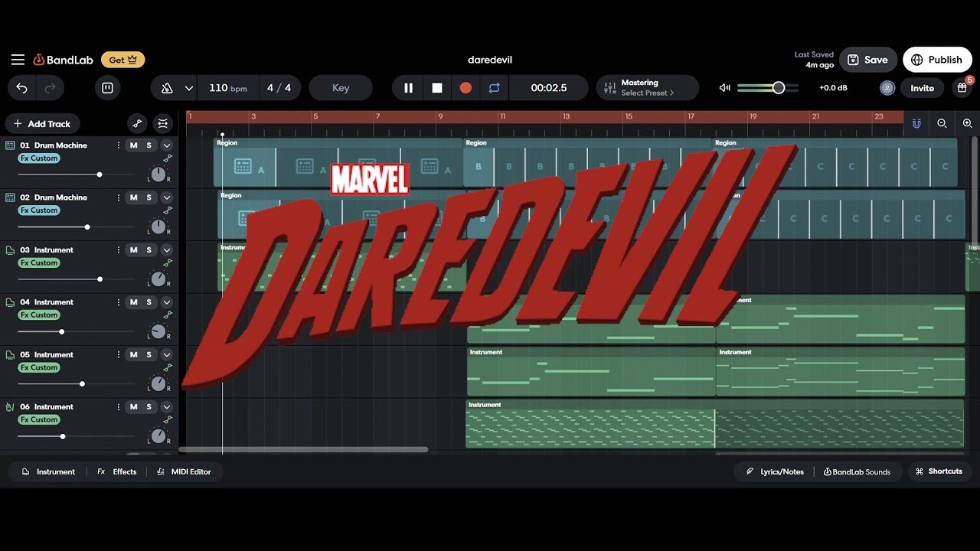The image size is (980, 551).
Task: Zoom in the timeline
Action: 967,123
